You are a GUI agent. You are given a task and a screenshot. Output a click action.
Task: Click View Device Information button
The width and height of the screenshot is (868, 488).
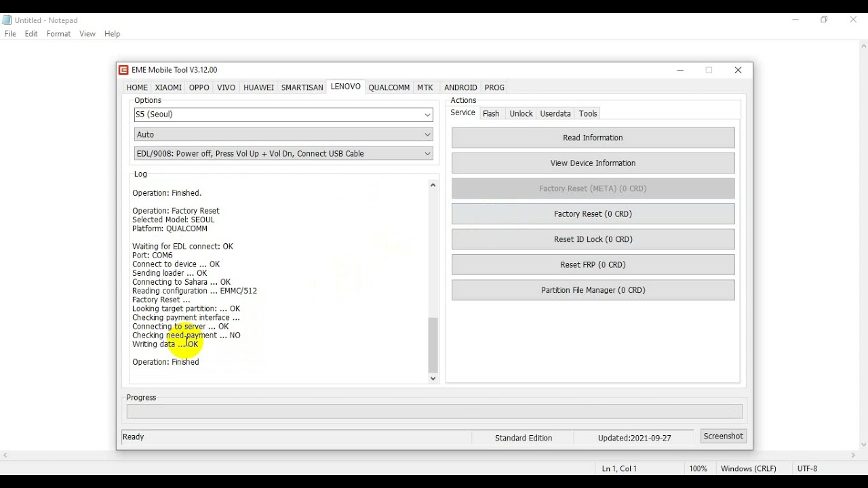[x=593, y=163]
